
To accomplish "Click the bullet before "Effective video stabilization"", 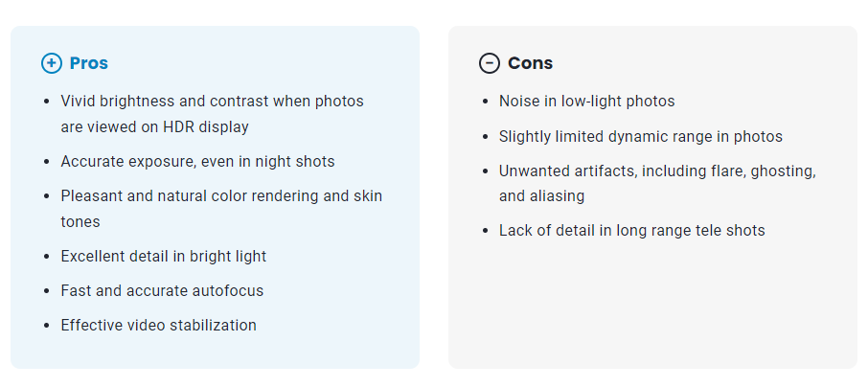I will point(46,326).
